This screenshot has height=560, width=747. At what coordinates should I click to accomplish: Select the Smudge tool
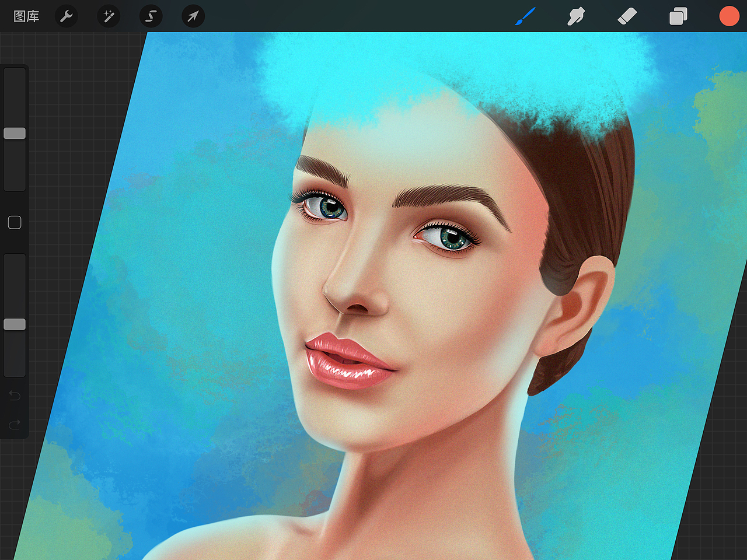(x=576, y=16)
